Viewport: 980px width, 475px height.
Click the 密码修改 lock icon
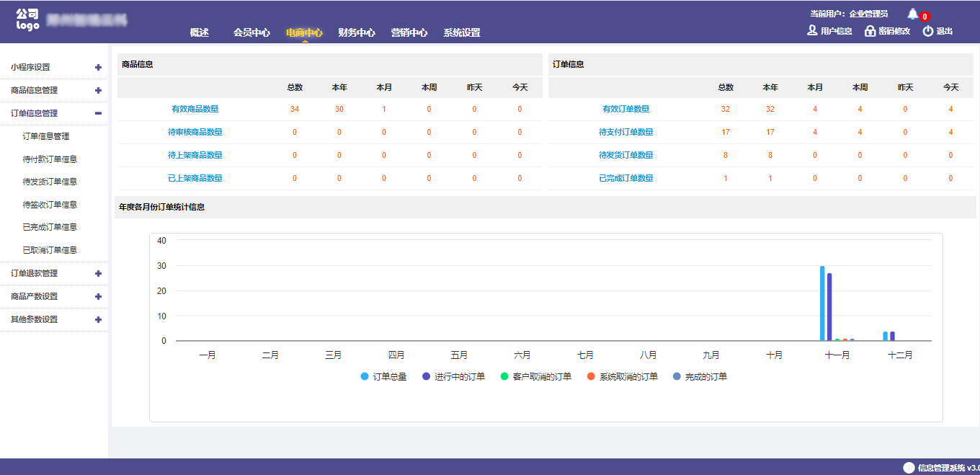coord(870,31)
